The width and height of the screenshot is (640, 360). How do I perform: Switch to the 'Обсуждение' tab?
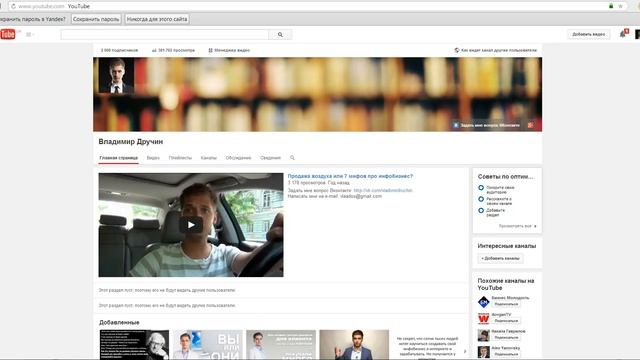[x=238, y=158]
